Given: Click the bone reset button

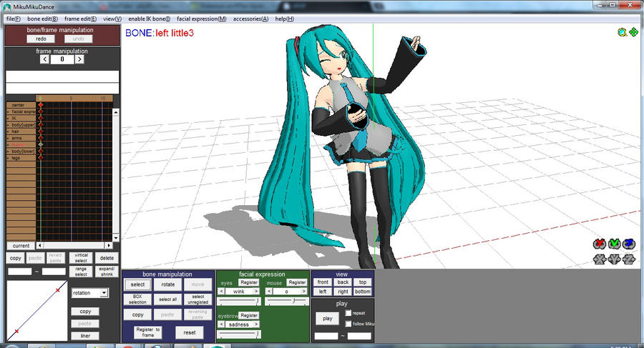Looking at the screenshot, I should pyautogui.click(x=190, y=332).
